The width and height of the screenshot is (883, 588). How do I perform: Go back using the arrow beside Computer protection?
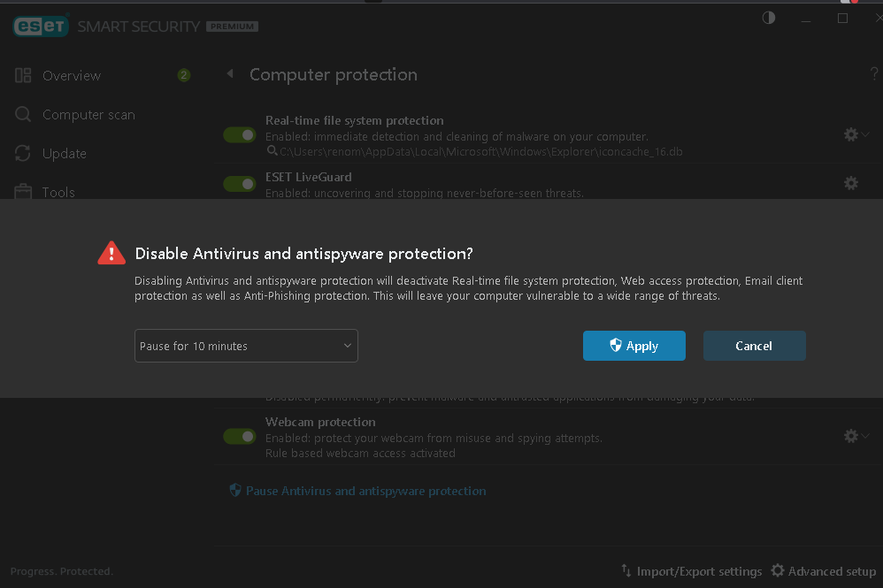click(230, 73)
